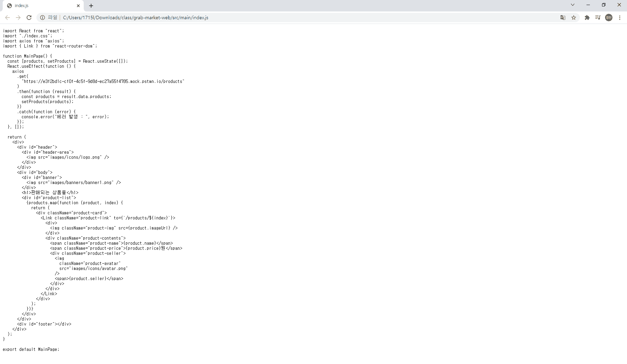Screen dimensions: 627x364
Task: Click the logo.png img tag line
Action: [68, 157]
